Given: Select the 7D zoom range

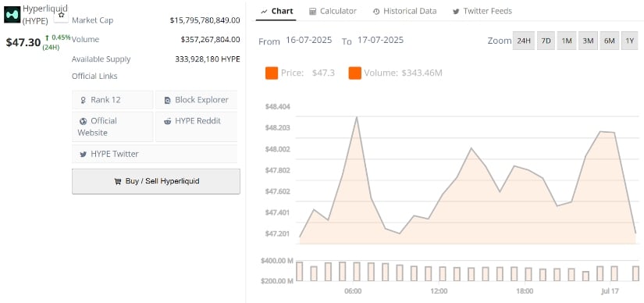Looking at the screenshot, I should (546, 41).
